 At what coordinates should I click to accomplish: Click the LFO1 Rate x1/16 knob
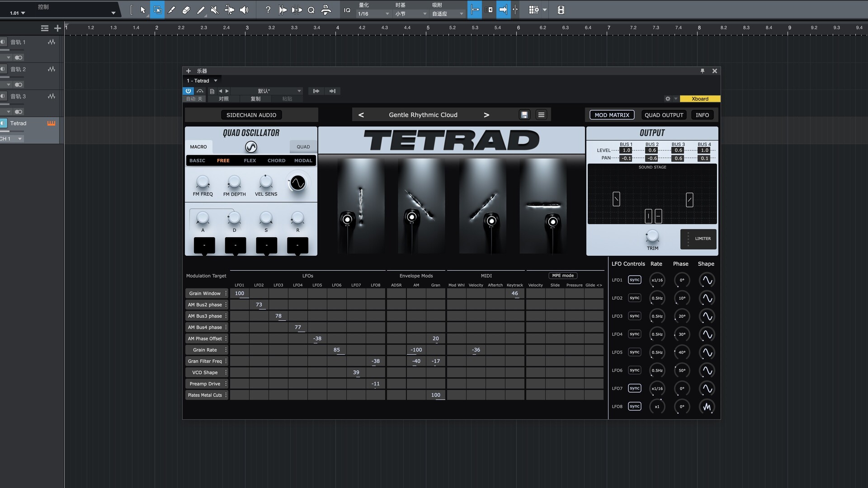point(657,280)
